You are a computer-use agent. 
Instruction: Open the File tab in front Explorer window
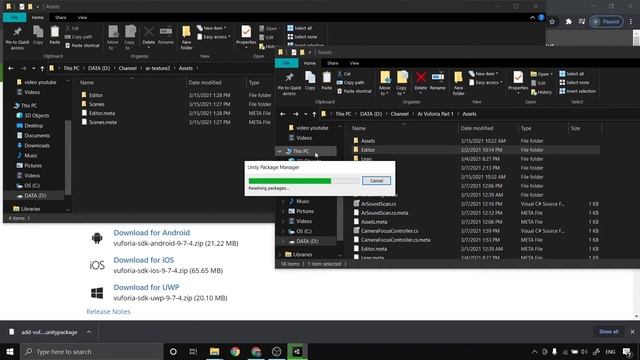click(287, 63)
